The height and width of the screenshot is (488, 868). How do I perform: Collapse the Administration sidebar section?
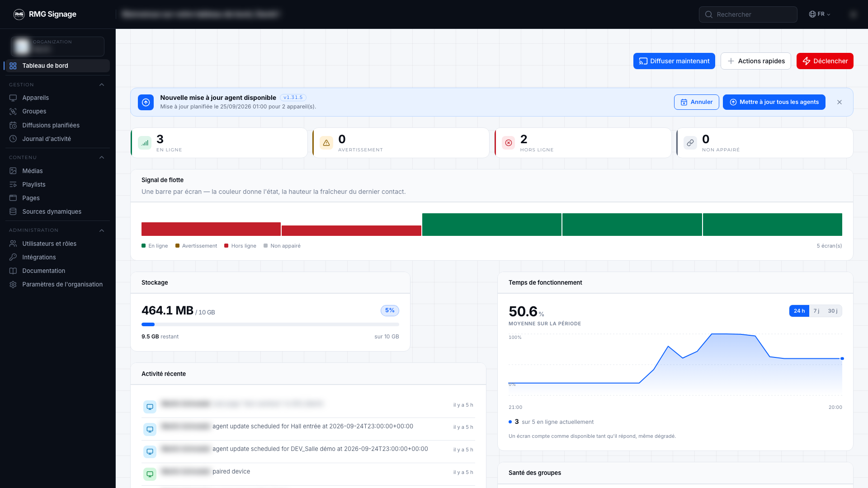102,230
